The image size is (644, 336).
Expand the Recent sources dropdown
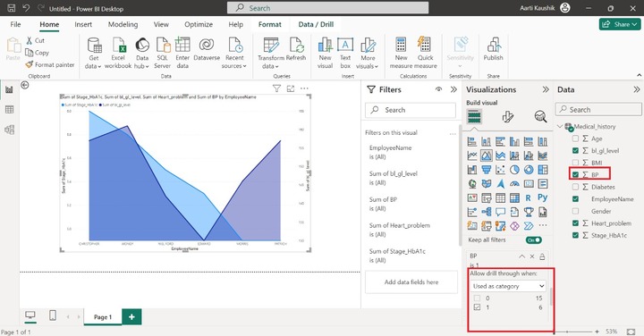click(x=234, y=54)
